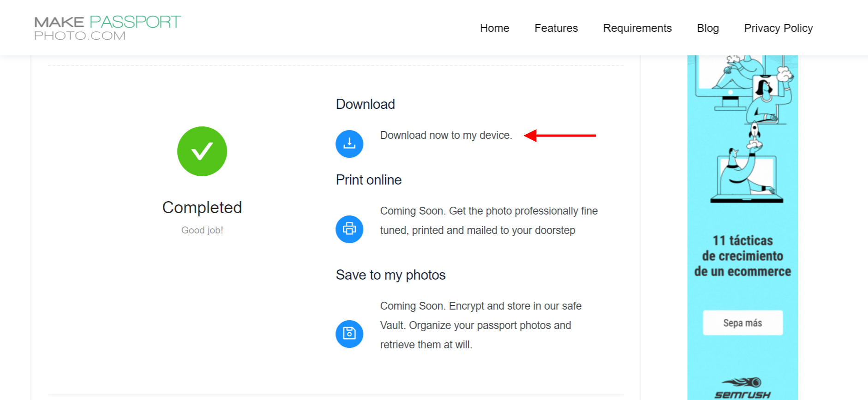Viewport: 868px width, 400px height.
Task: Click the "11 tácticas de crecimiento" ad headline
Action: tap(742, 256)
